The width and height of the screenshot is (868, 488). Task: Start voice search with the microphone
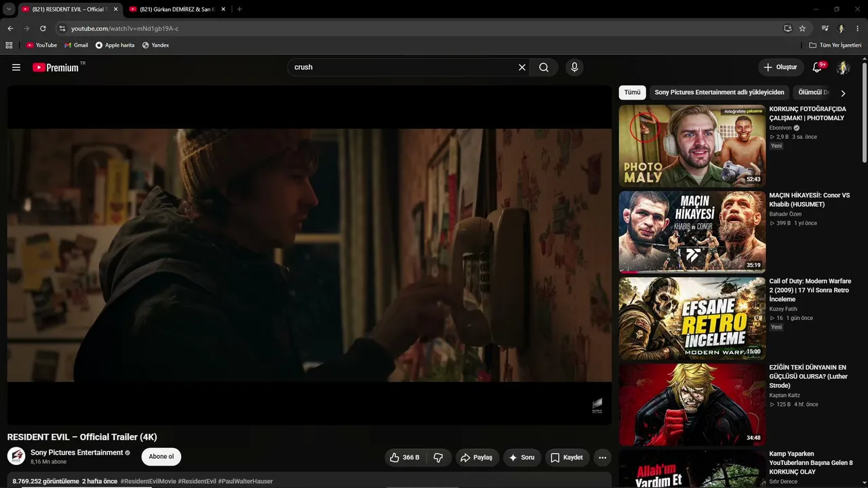(x=574, y=67)
